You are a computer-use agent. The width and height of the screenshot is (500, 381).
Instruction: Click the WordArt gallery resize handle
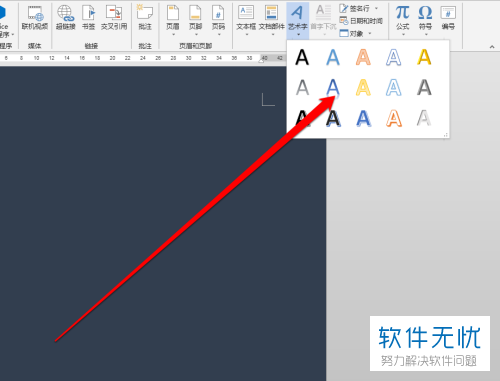click(446, 135)
